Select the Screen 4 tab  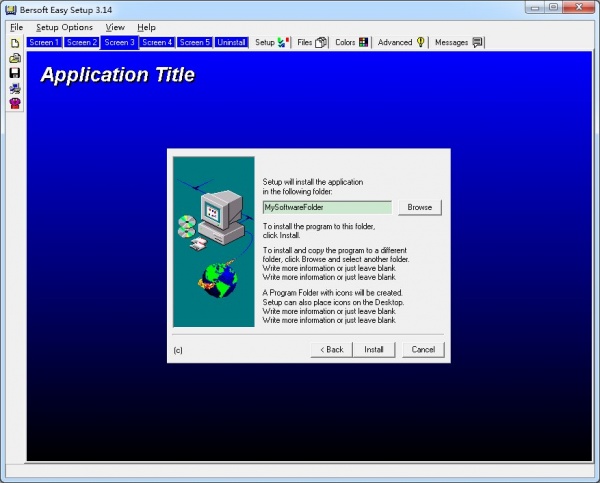(x=157, y=43)
